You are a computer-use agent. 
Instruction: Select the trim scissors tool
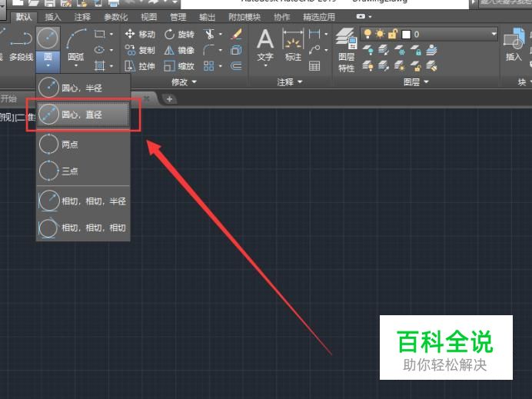pos(209,34)
